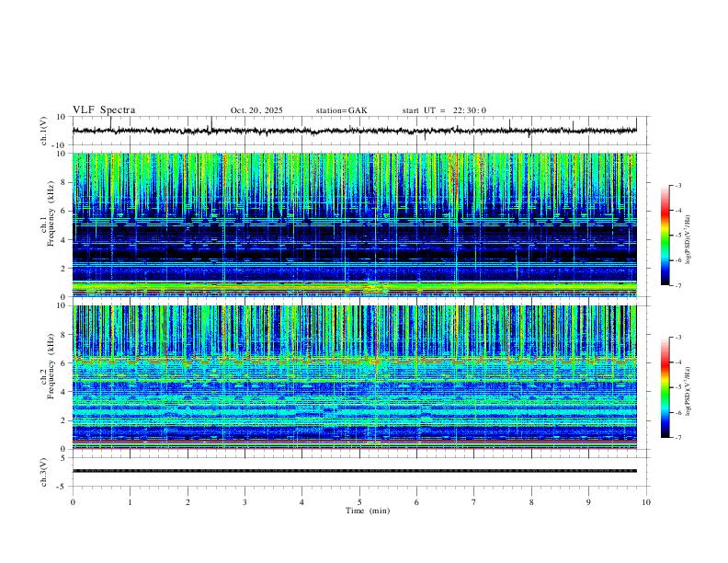
Task: Click the x-axis tick label "10"
Action: click(646, 502)
